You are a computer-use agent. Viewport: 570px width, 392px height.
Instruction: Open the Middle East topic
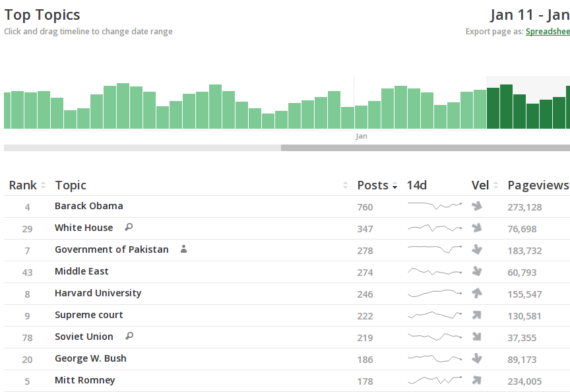pos(82,271)
